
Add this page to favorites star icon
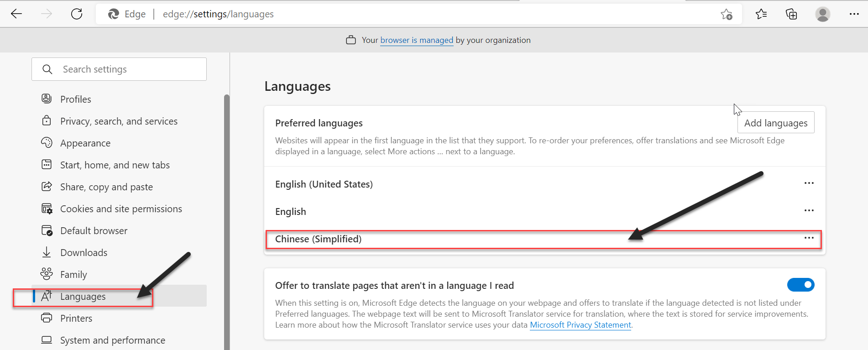click(x=727, y=14)
